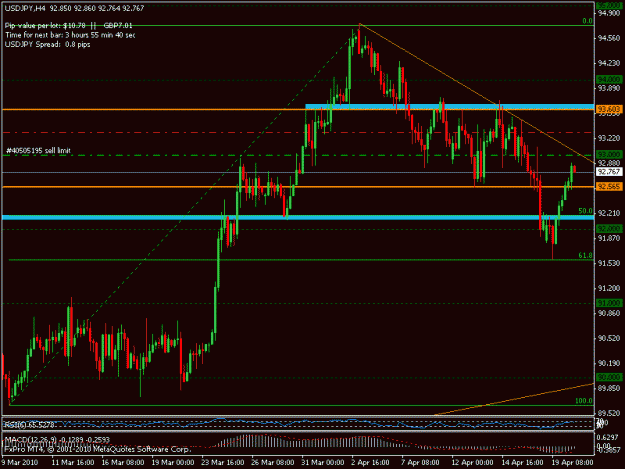
Task: Click the '11 Mar 16:00' time axis label
Action: (73, 462)
